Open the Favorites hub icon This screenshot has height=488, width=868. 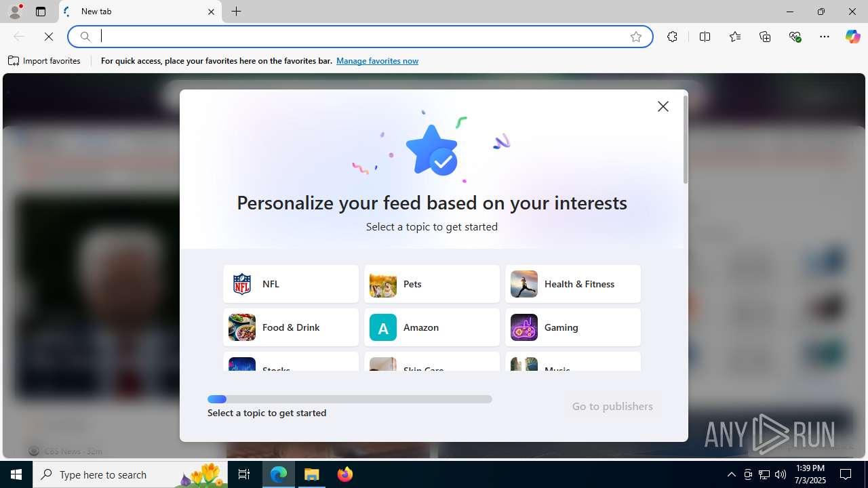pos(735,37)
